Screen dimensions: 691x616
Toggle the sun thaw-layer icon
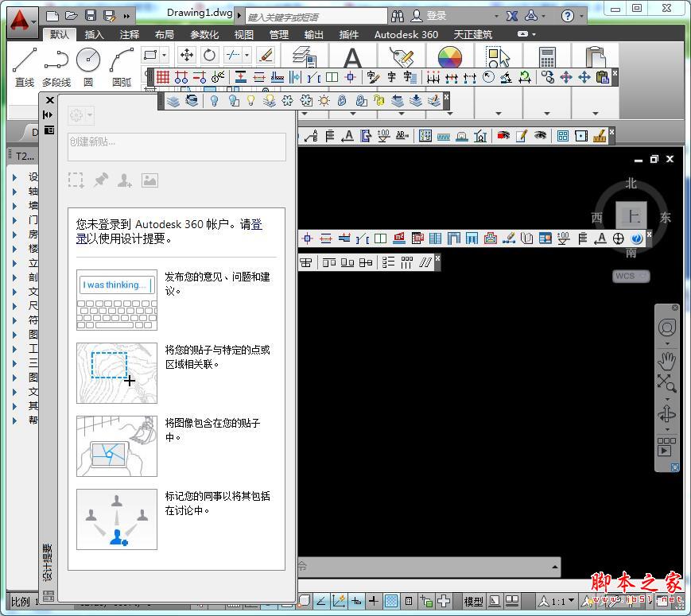click(324, 101)
